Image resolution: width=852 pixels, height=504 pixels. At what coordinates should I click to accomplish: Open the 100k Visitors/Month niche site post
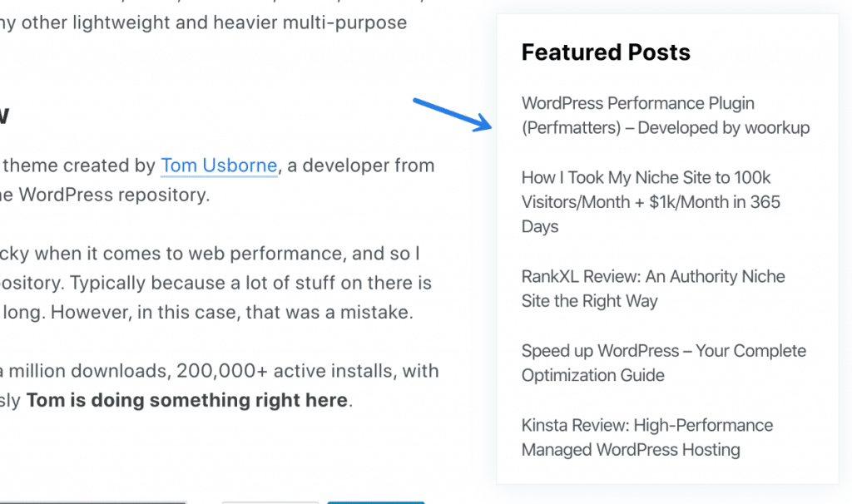[x=651, y=201]
